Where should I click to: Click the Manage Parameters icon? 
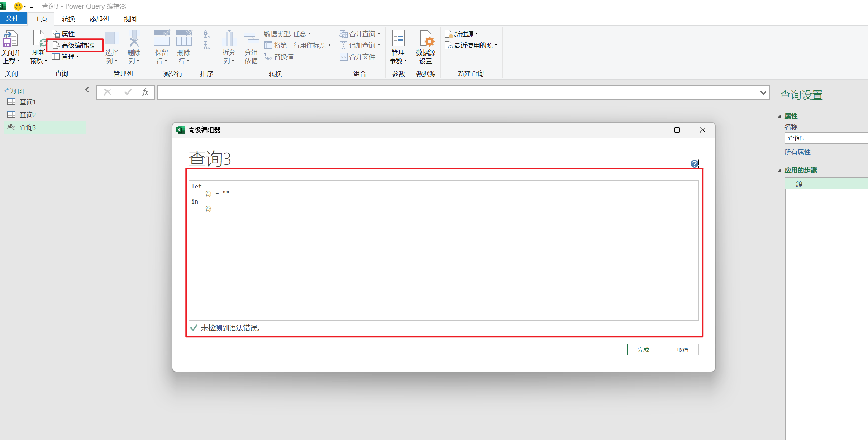398,39
